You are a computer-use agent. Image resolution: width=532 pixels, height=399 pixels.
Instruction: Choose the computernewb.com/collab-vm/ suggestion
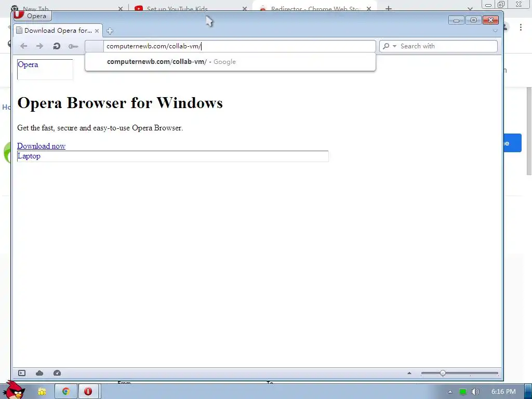click(230, 62)
